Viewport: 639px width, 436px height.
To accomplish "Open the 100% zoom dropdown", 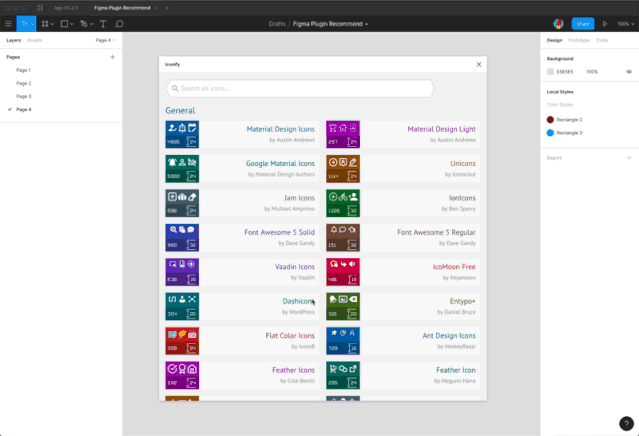I will pyautogui.click(x=626, y=24).
